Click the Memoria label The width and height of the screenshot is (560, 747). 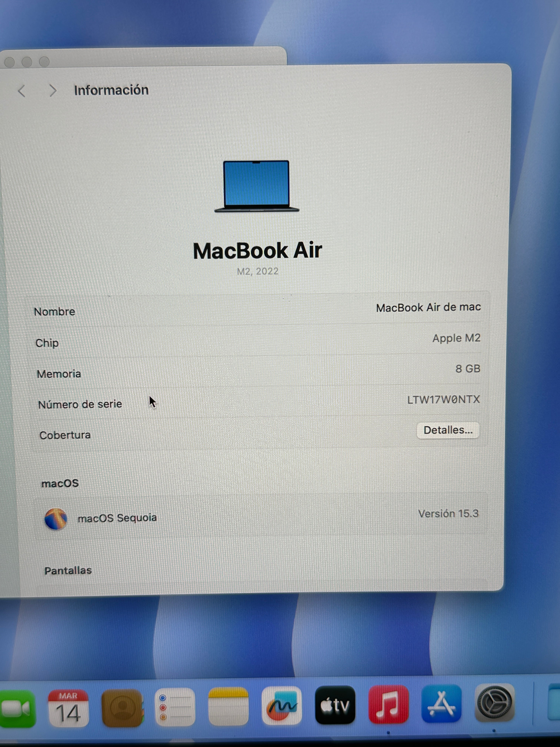59,374
